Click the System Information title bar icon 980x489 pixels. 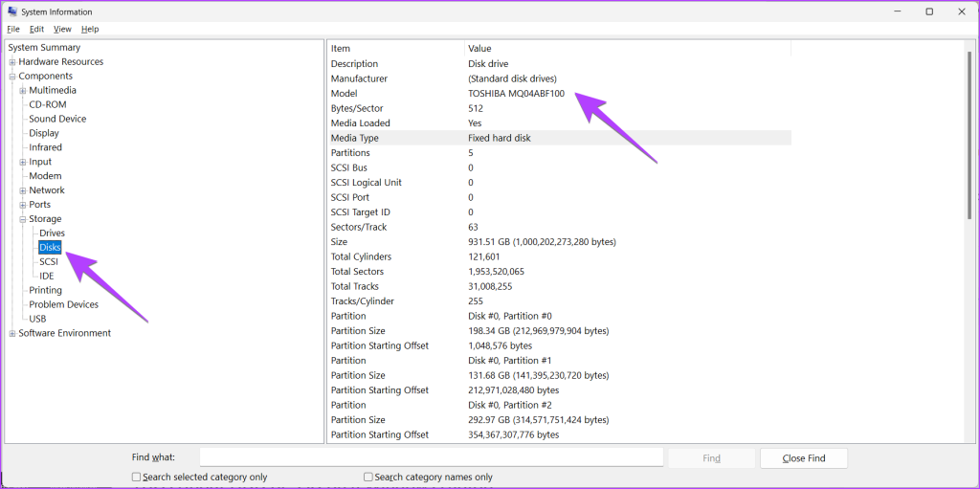(x=12, y=11)
